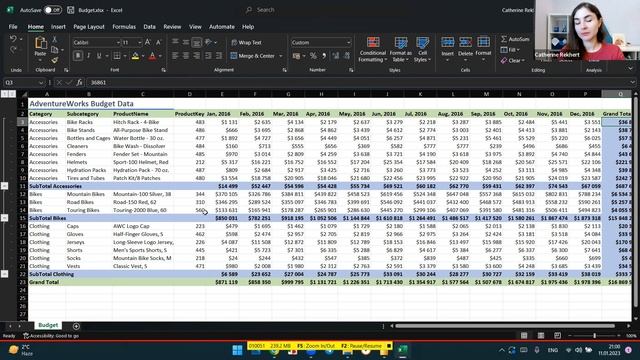Align text right
This screenshot has height=360, width=640.
pyautogui.click(x=196, y=56)
